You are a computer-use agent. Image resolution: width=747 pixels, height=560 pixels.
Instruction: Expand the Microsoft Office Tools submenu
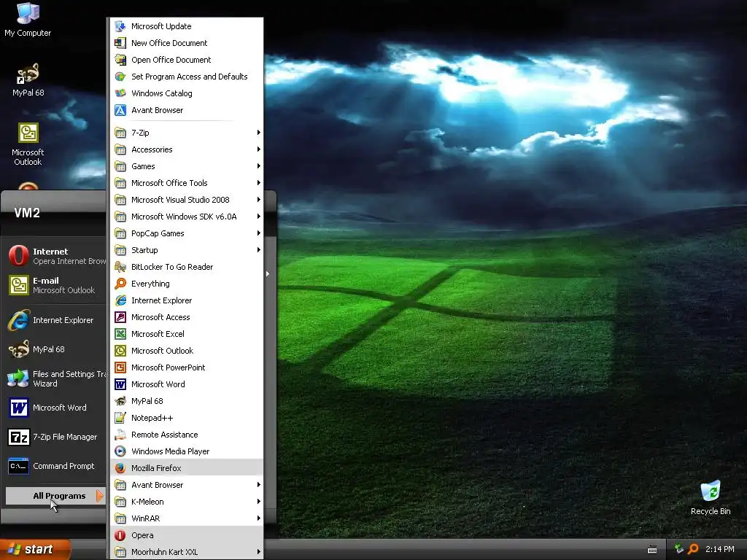(x=187, y=183)
